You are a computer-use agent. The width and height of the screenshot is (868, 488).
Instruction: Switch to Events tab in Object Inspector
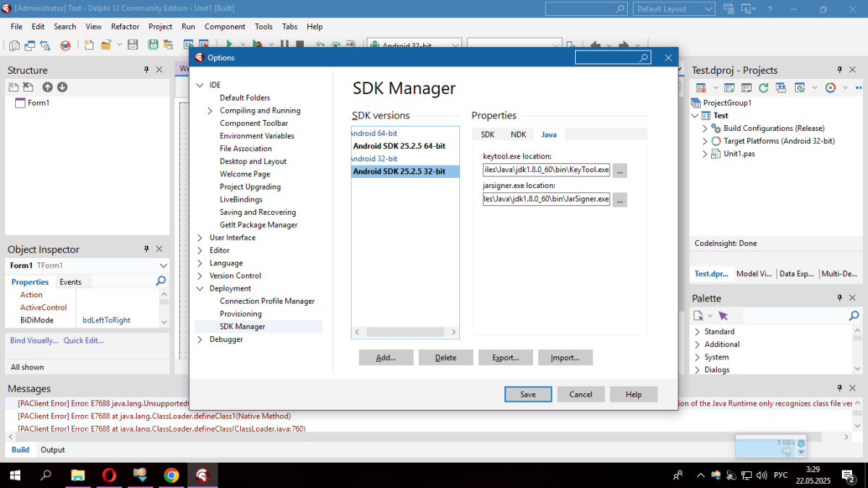[70, 282]
